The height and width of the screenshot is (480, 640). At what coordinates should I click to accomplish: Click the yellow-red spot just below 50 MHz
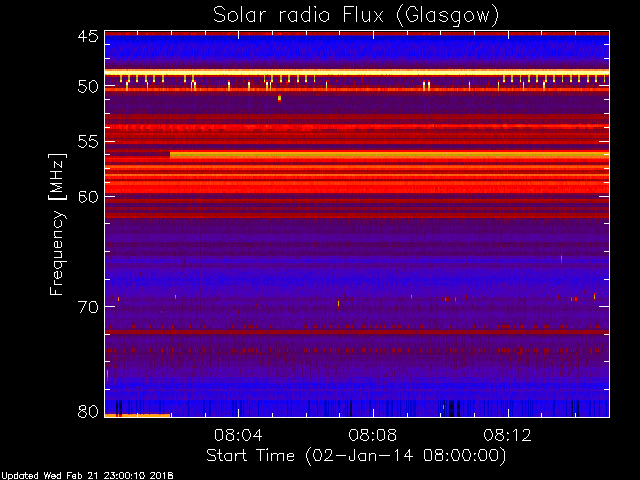pos(279,98)
